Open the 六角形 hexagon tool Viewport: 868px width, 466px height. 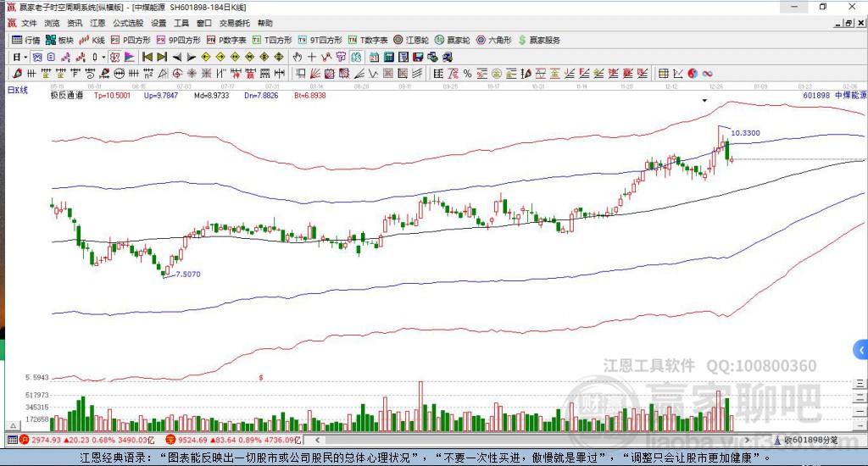point(494,40)
